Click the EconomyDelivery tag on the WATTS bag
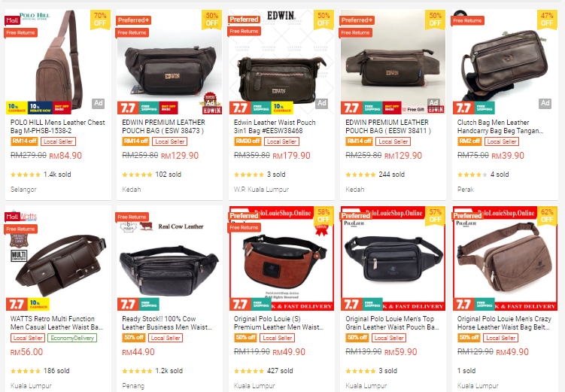 point(72,338)
